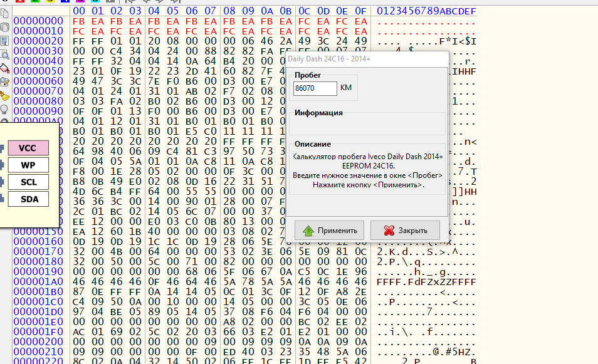Viewport: 598px width, 364px height.
Task: Click the red X icon on Закрыть
Action: click(389, 231)
